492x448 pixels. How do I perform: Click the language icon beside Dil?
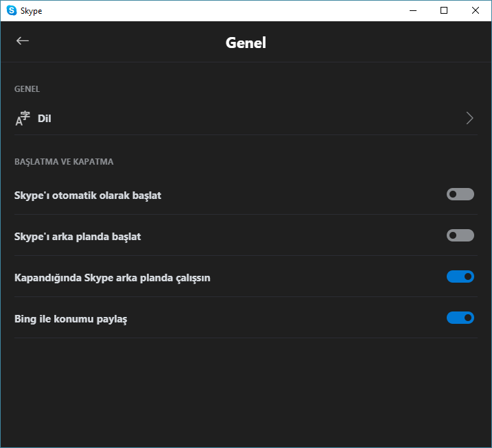[23, 118]
